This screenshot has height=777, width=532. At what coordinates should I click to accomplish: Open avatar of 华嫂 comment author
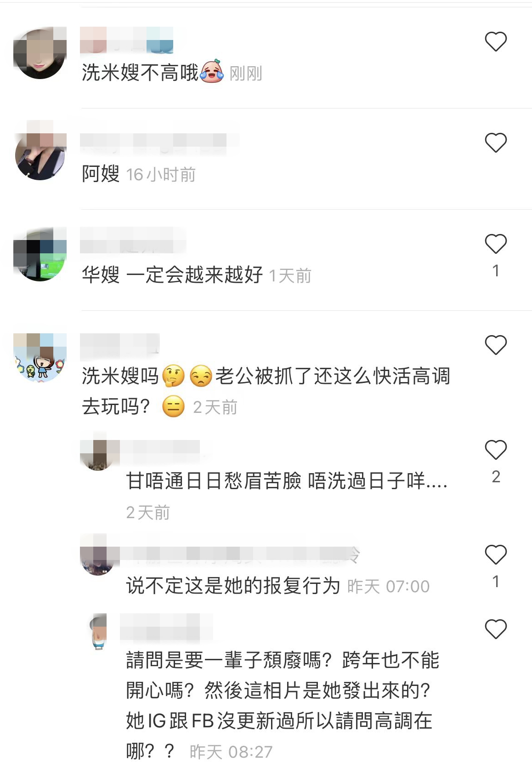(40, 255)
